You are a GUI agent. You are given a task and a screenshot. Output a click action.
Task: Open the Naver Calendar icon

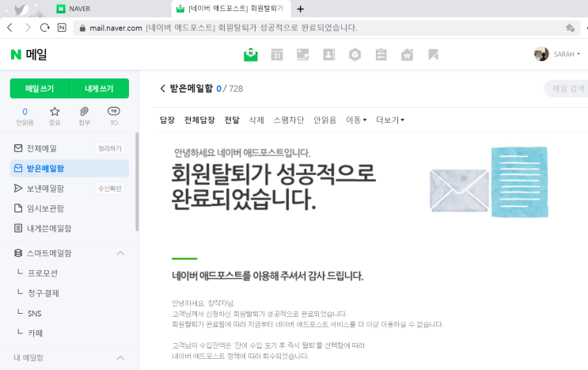(277, 55)
